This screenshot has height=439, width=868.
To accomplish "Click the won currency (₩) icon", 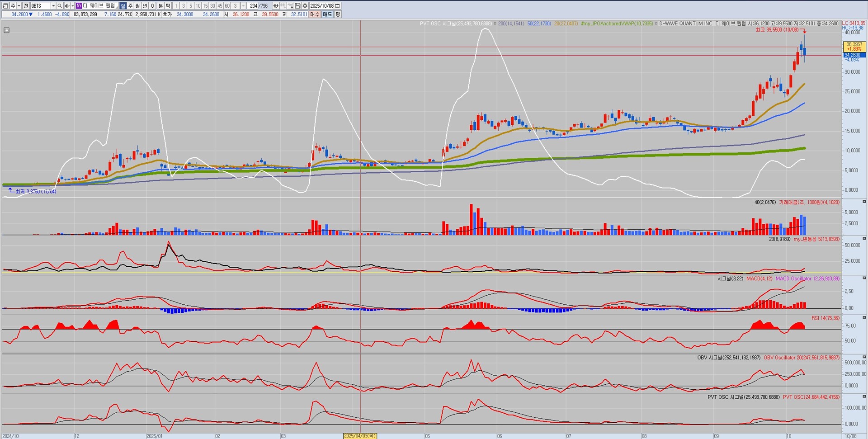I will pos(275,6).
